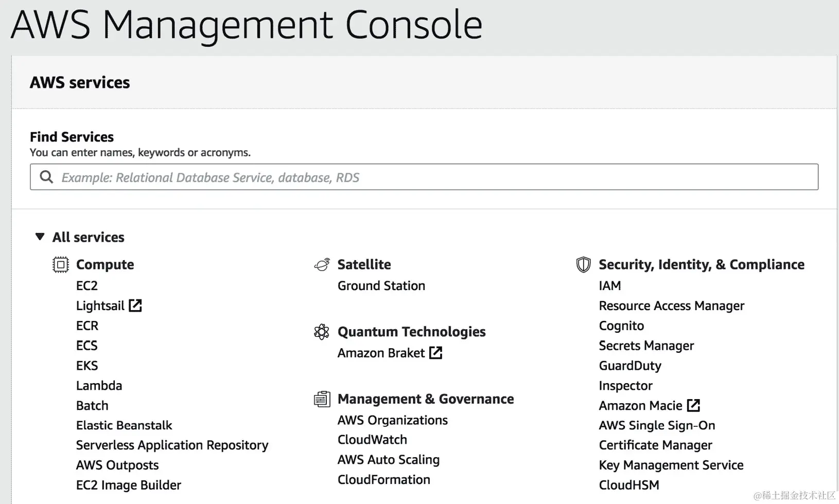Click the external link icon next to Lightsail
Screen dimensions: 839x504
(135, 305)
